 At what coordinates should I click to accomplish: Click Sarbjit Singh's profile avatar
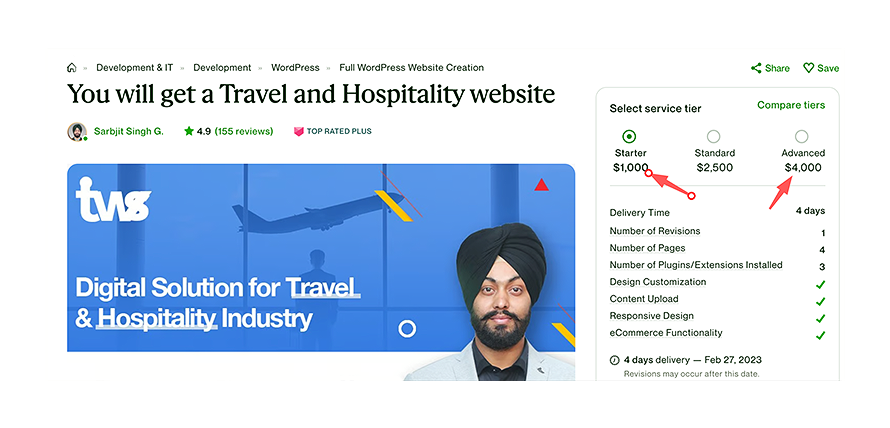[x=77, y=132]
